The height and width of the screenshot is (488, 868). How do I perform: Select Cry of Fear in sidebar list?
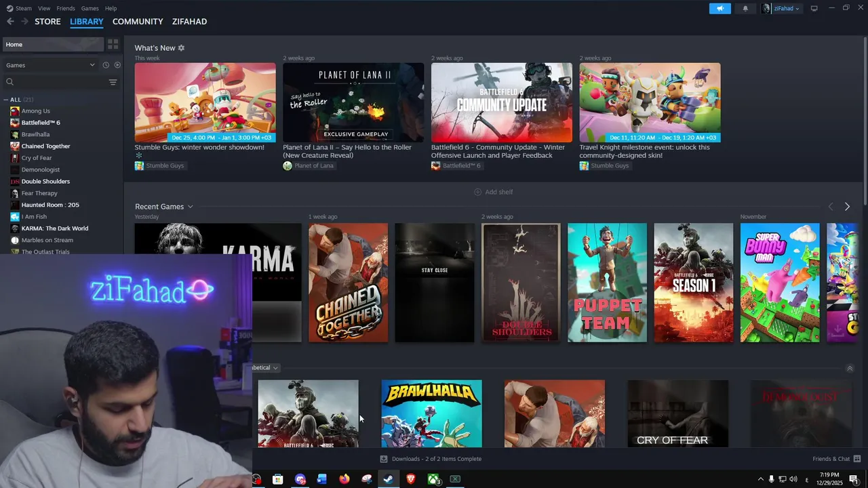[x=37, y=158]
